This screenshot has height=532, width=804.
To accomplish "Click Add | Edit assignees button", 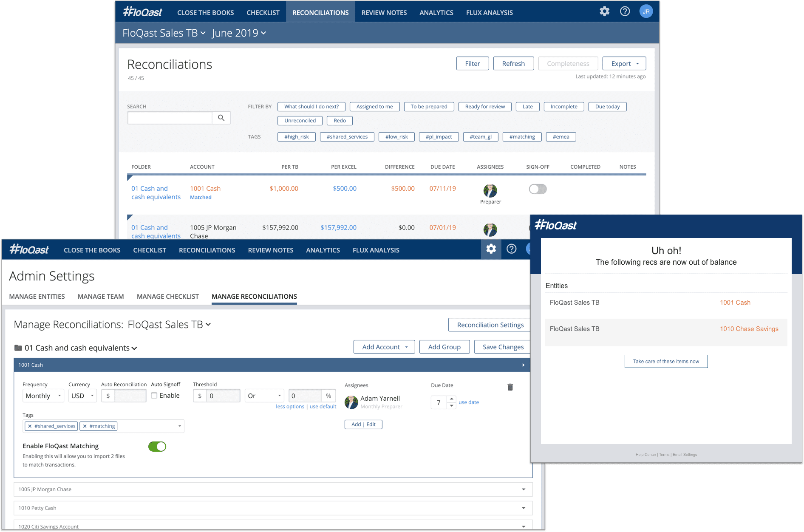I will pyautogui.click(x=363, y=424).
